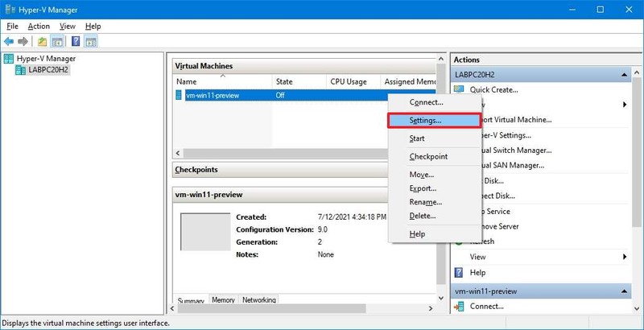The width and height of the screenshot is (644, 330).
Task: Click the center pane scroll up arrow
Action: point(441,59)
